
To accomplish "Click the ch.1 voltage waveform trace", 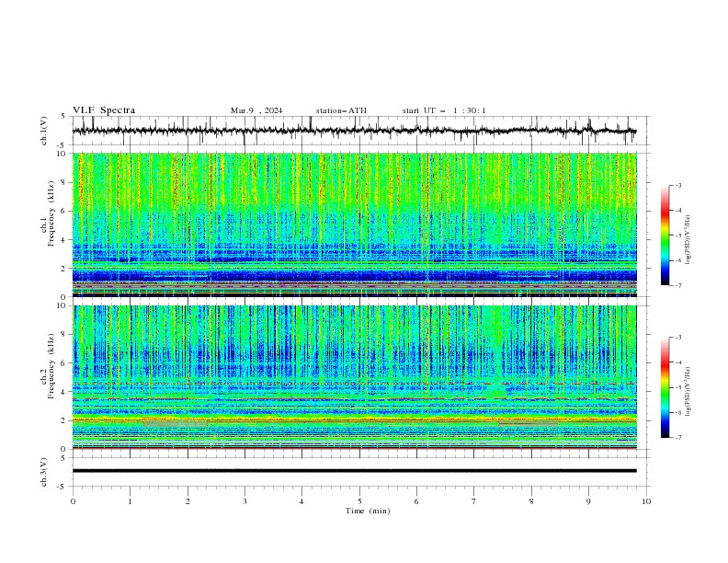I will (x=354, y=131).
